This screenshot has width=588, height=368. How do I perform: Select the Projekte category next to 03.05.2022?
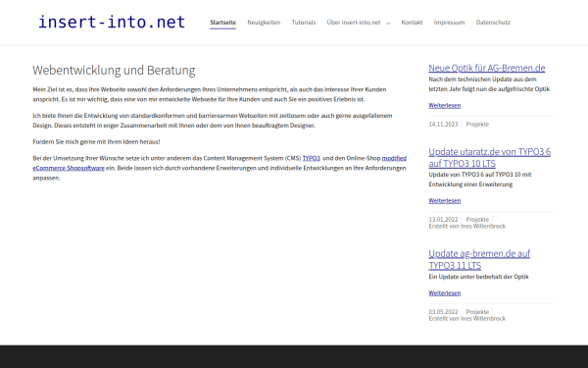pos(477,312)
